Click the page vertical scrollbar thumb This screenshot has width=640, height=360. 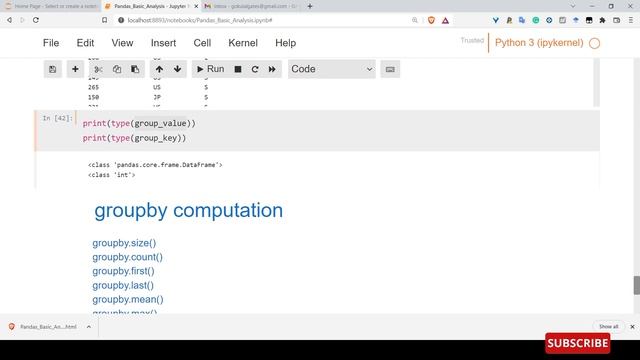click(x=636, y=285)
